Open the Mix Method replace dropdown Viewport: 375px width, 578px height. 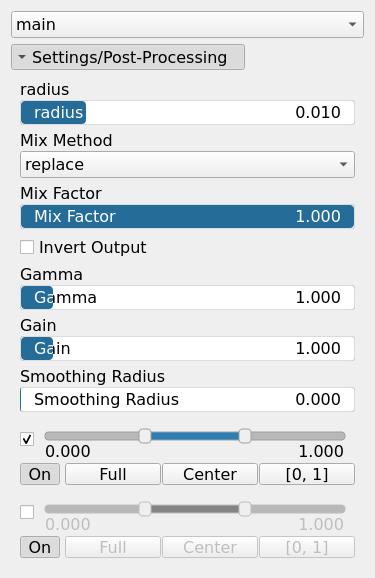(187, 164)
